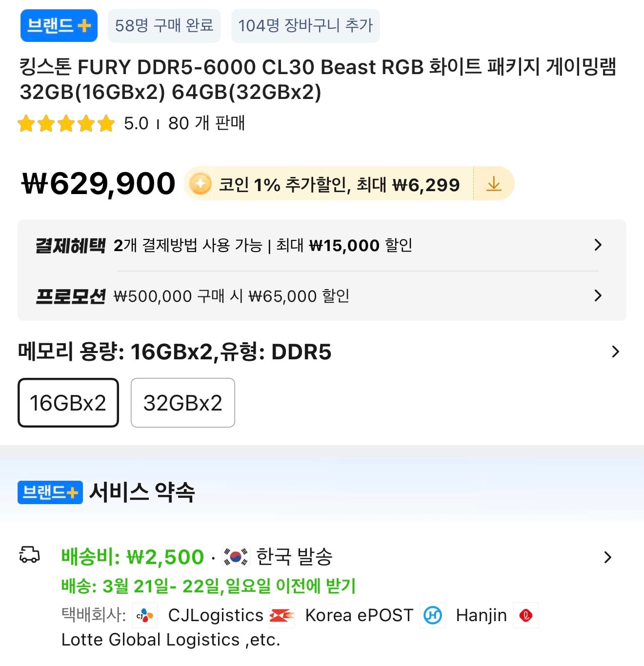
Task: Expand the 결제혜택 payment benefits section
Action: [x=598, y=245]
